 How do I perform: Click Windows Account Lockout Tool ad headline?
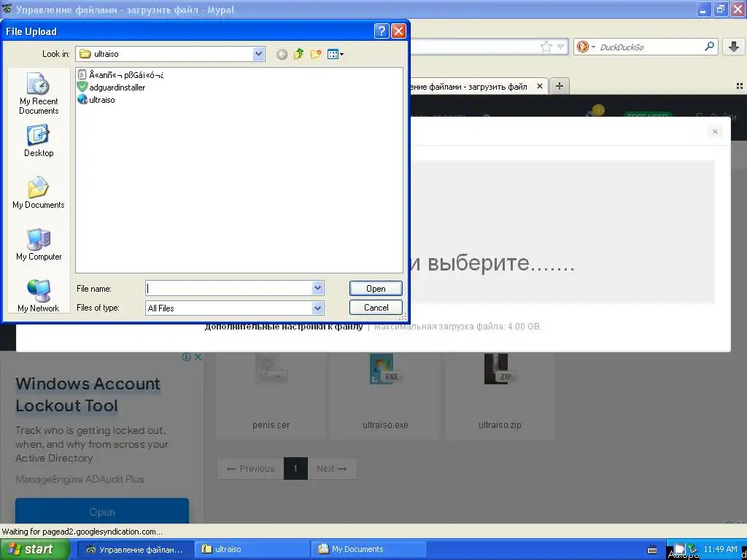[88, 394]
